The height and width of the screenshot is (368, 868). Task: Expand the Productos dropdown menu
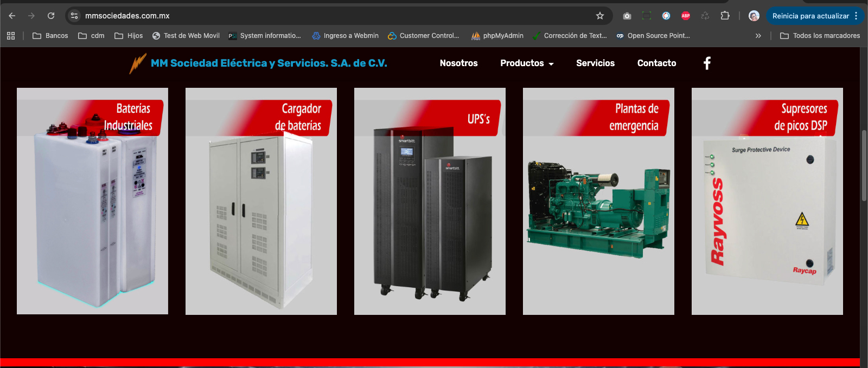coord(527,63)
